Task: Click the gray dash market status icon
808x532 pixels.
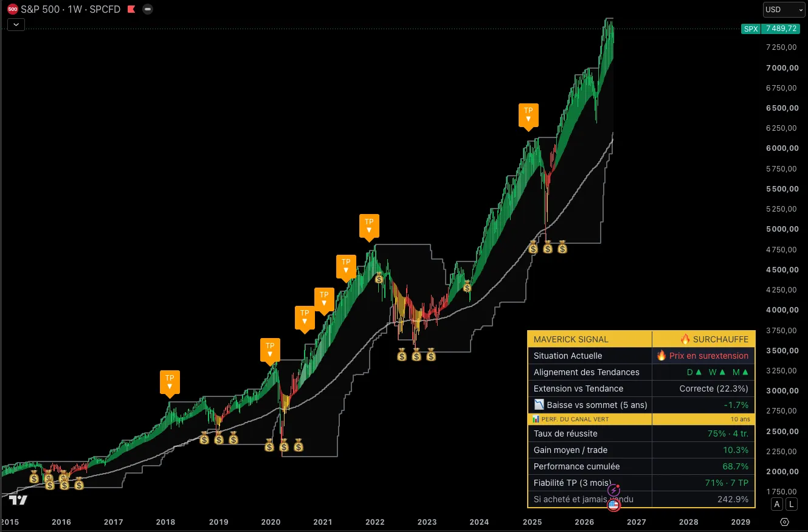Action: (148, 9)
